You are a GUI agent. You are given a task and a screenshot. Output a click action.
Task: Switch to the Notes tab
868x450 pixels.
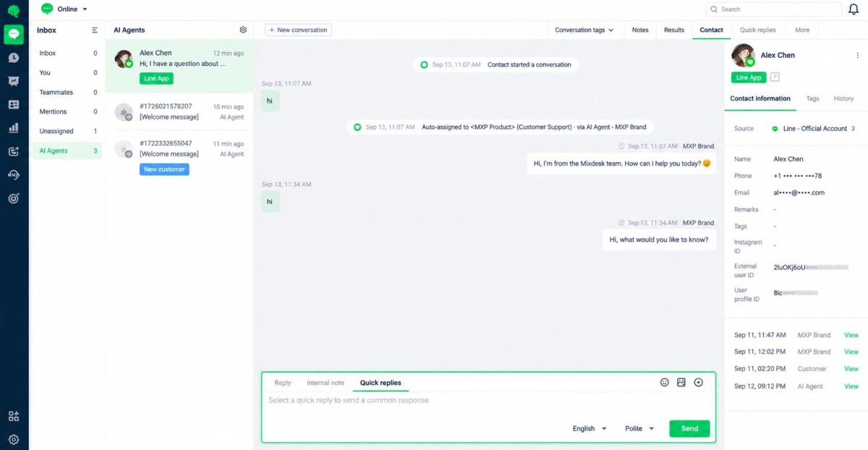[x=640, y=30]
